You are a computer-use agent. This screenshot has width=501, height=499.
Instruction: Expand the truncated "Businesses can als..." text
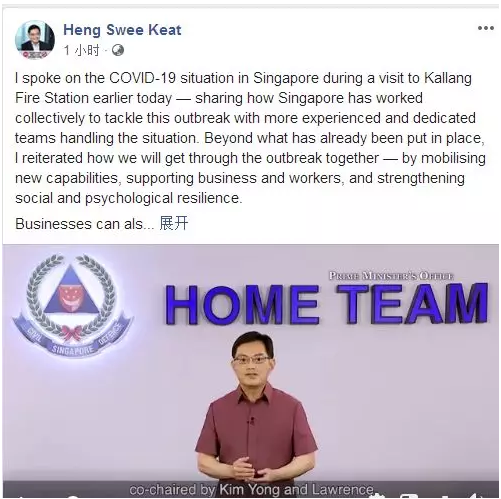(174, 223)
